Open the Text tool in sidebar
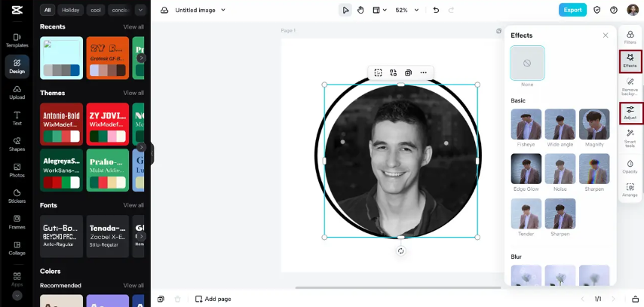 17,118
